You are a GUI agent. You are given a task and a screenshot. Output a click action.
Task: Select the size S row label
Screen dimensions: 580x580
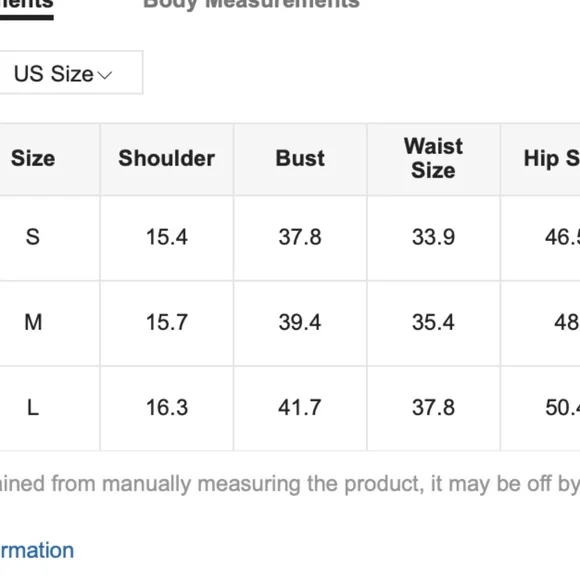pos(33,237)
